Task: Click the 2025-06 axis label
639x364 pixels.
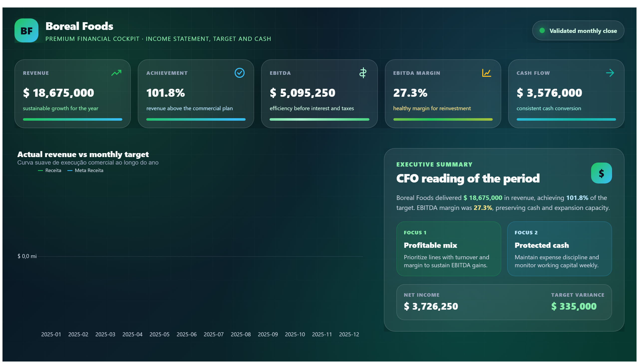Action: pos(186,334)
